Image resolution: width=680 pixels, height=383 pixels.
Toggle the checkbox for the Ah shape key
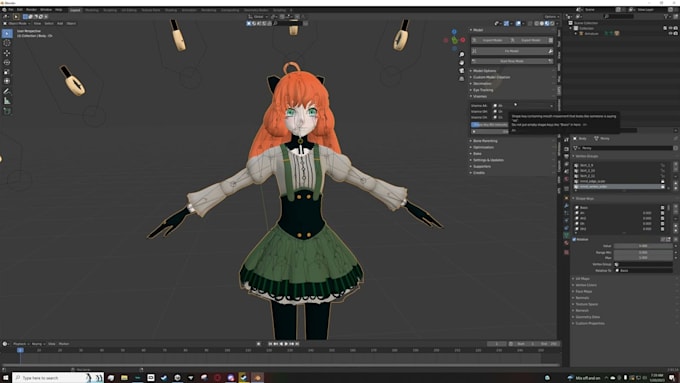pyautogui.click(x=662, y=213)
